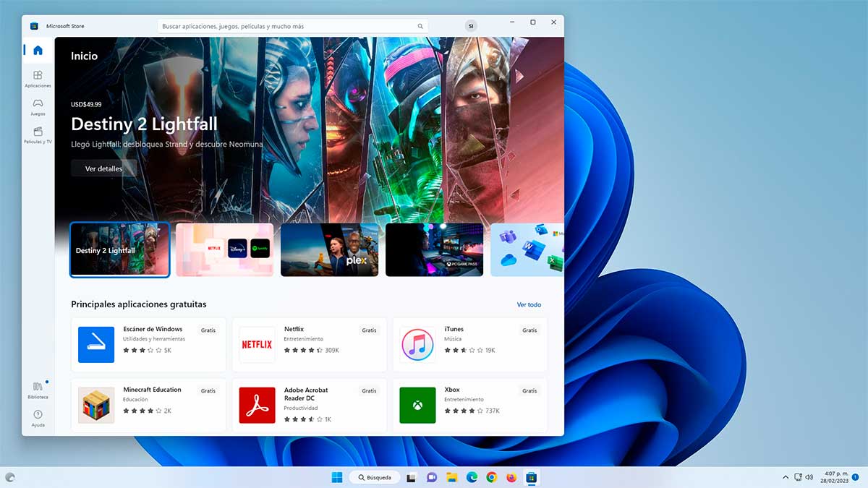Viewport: 868px width, 488px height.
Task: Click the search field in Microsoft Store
Action: coord(293,26)
